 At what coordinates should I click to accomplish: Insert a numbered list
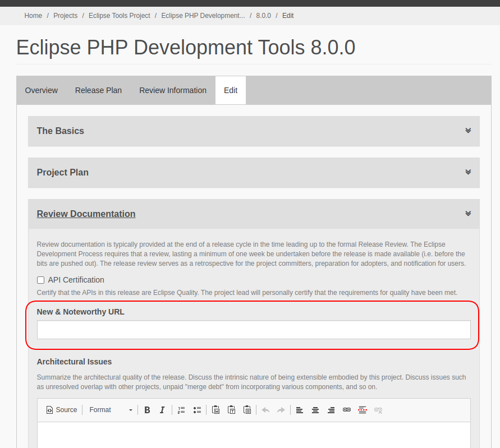(x=181, y=410)
